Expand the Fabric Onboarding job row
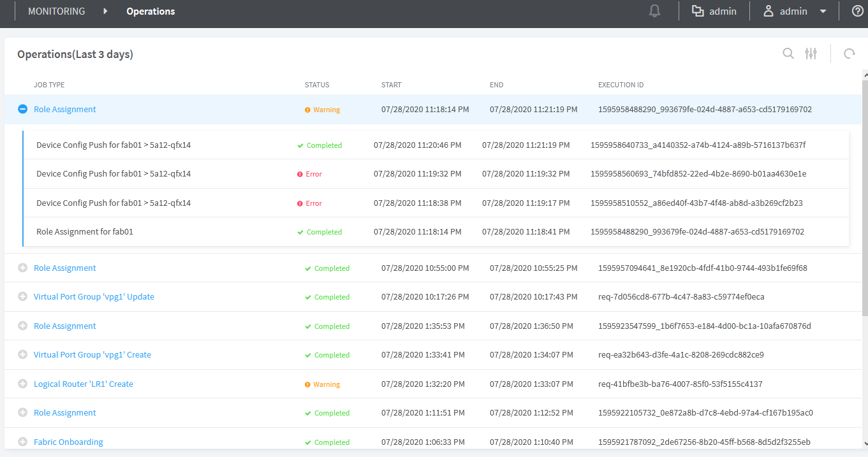This screenshot has height=457, width=868. coord(22,442)
